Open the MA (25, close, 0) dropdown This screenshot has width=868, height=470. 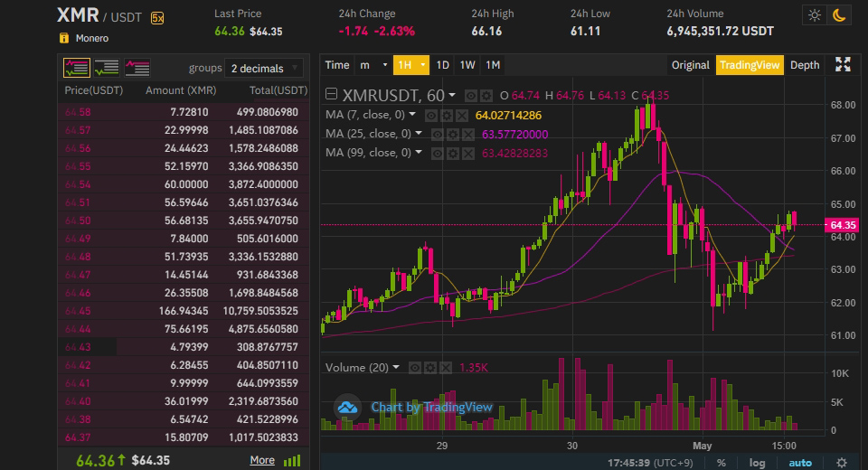point(419,134)
